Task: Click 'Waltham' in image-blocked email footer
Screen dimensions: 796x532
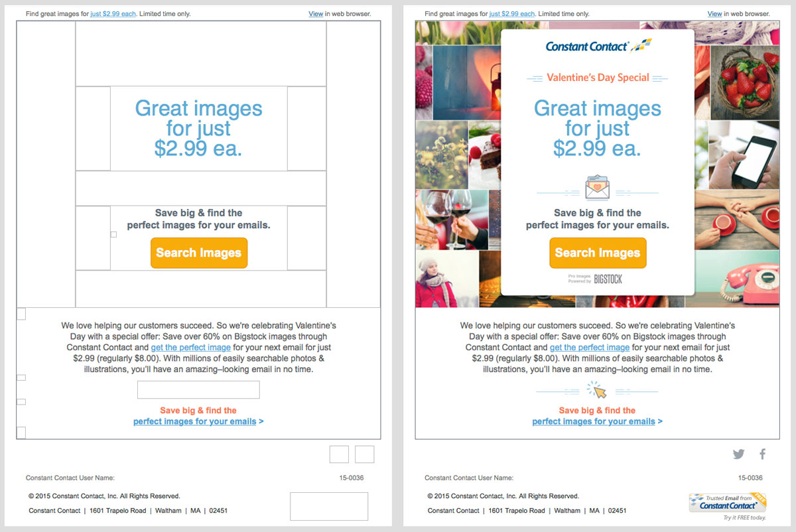Action: pyautogui.click(x=168, y=511)
